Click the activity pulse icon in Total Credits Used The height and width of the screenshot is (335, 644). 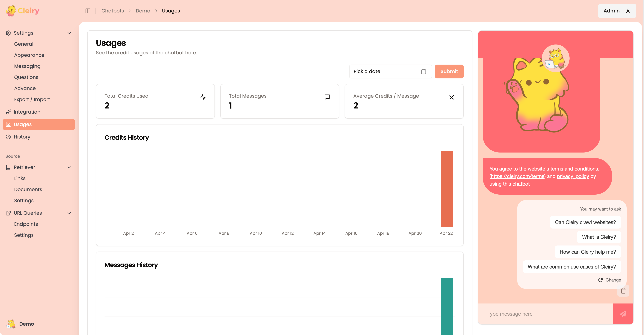[203, 97]
